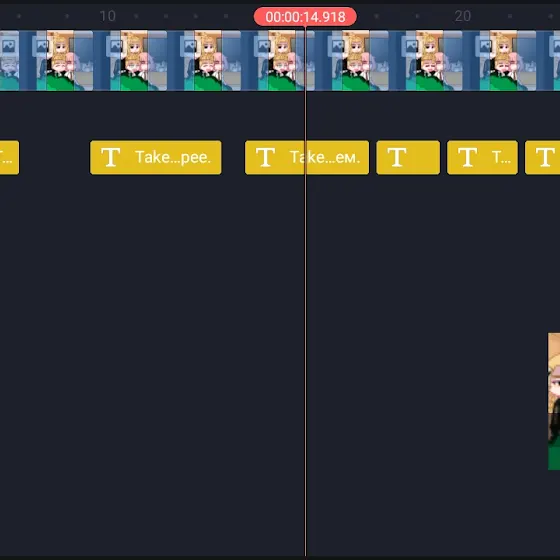The height and width of the screenshot is (560, 560).
Task: Click the playhead line in the empty track area
Action: coord(305,357)
